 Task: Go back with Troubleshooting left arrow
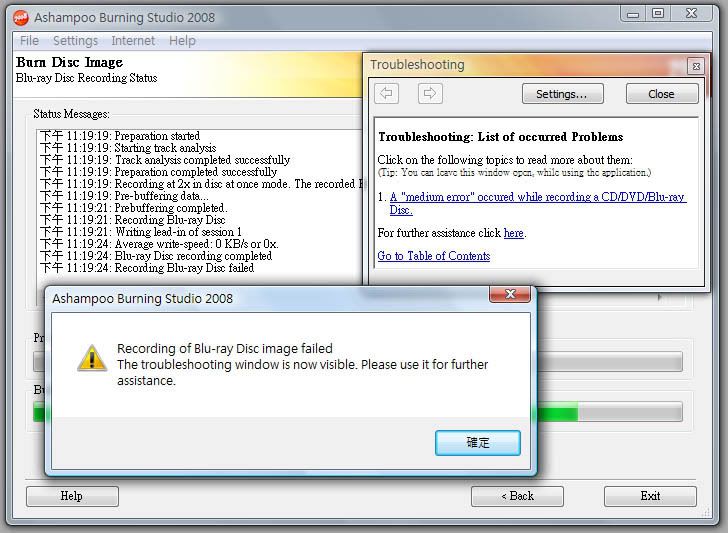point(386,93)
